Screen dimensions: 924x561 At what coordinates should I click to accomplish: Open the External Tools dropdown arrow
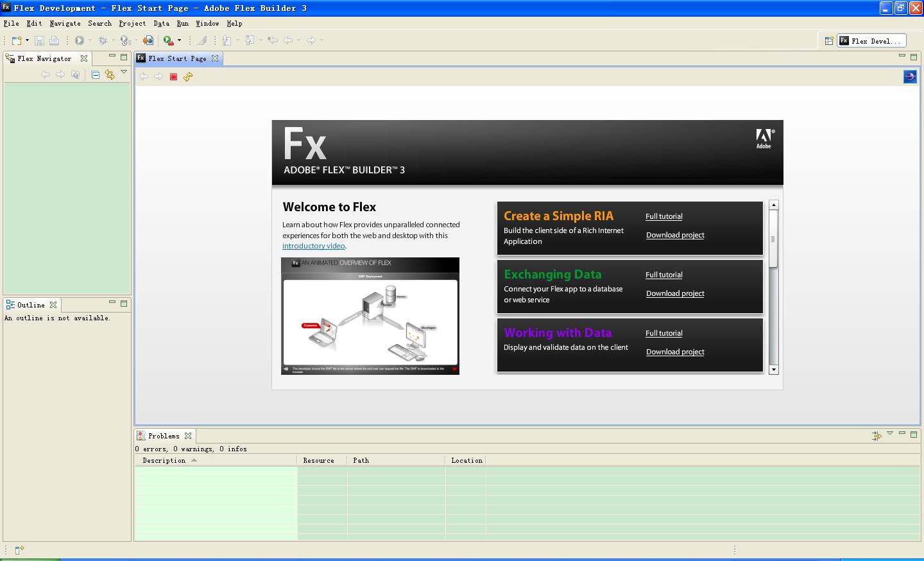179,40
